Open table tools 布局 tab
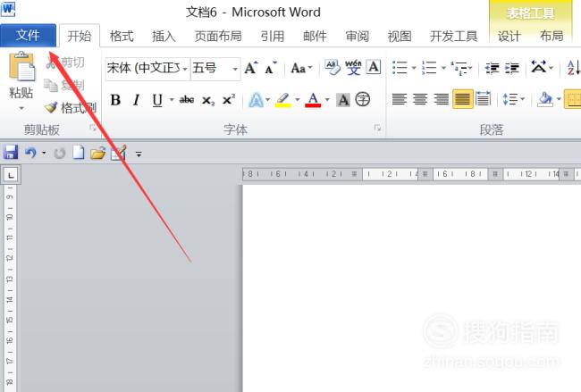 click(552, 37)
